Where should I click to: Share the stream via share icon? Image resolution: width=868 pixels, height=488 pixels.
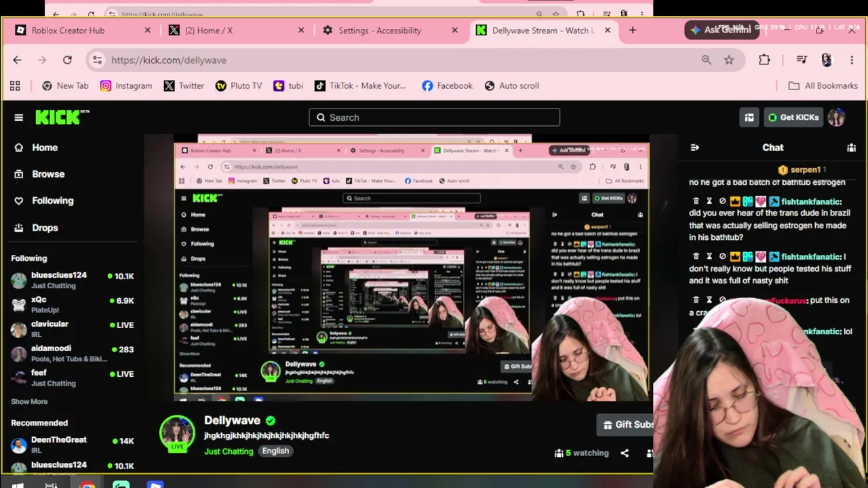(625, 453)
